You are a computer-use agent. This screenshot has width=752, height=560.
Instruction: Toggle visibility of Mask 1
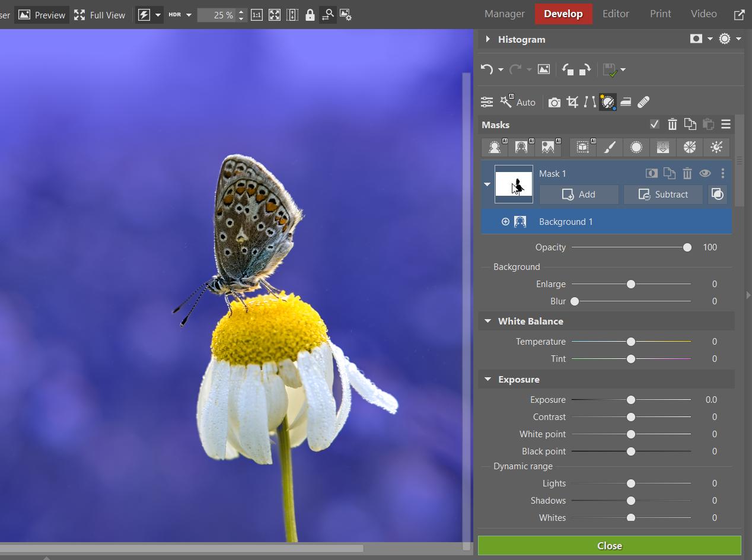[x=705, y=173]
